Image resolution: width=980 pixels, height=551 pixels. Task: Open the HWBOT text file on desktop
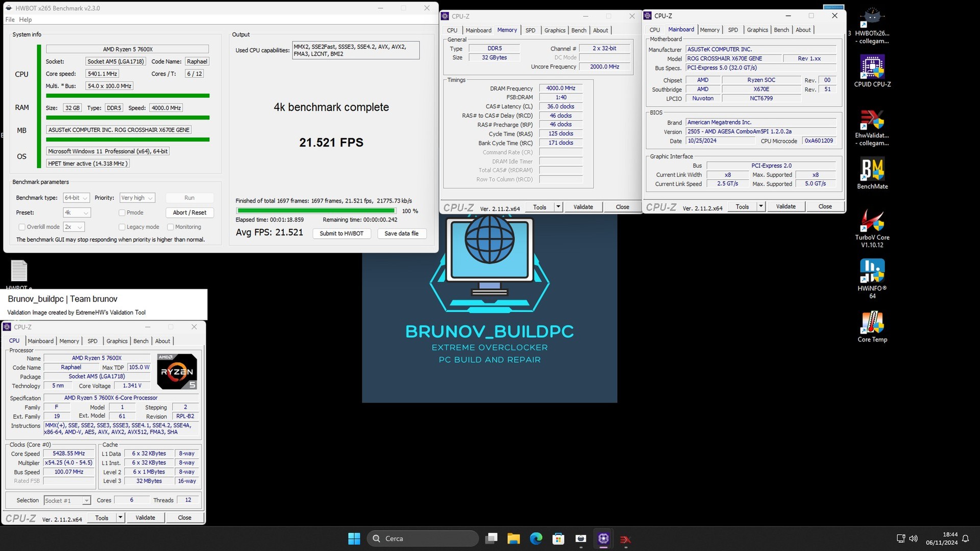click(x=19, y=274)
